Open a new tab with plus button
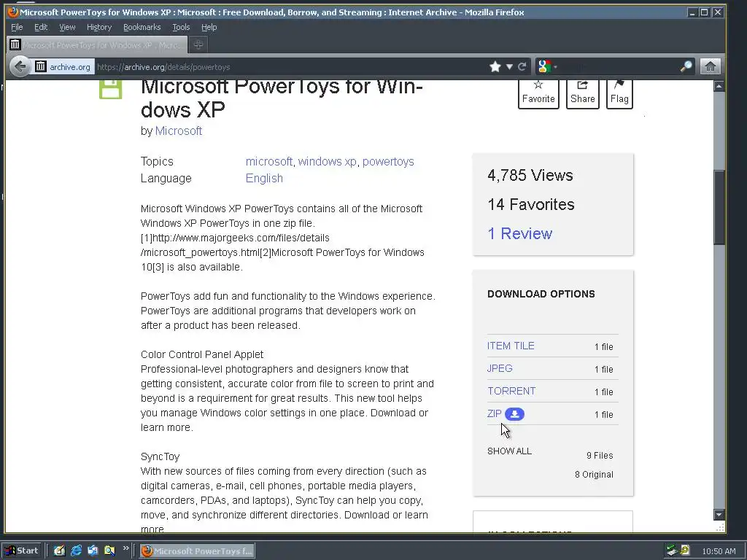Viewport: 747px width, 560px height. coord(198,44)
